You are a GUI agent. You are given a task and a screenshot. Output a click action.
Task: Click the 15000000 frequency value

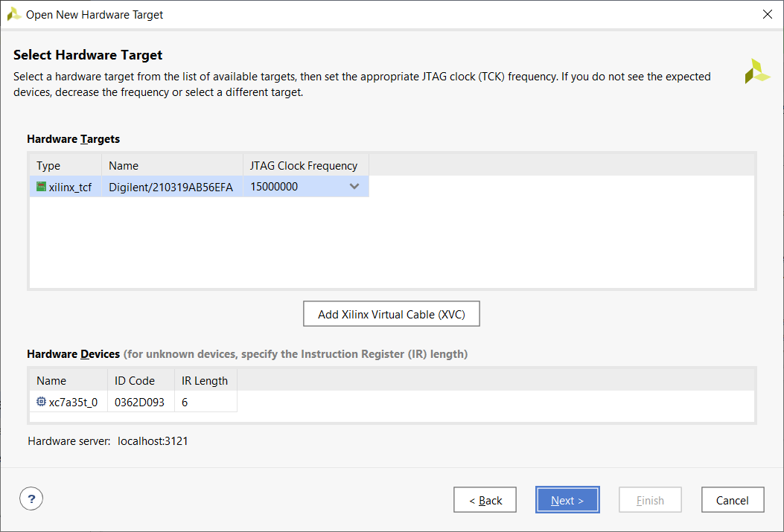click(274, 186)
